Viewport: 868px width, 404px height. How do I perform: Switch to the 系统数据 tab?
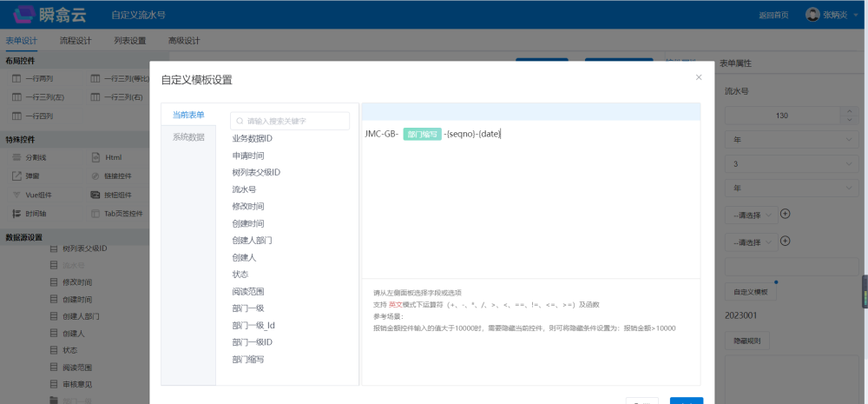click(x=188, y=137)
